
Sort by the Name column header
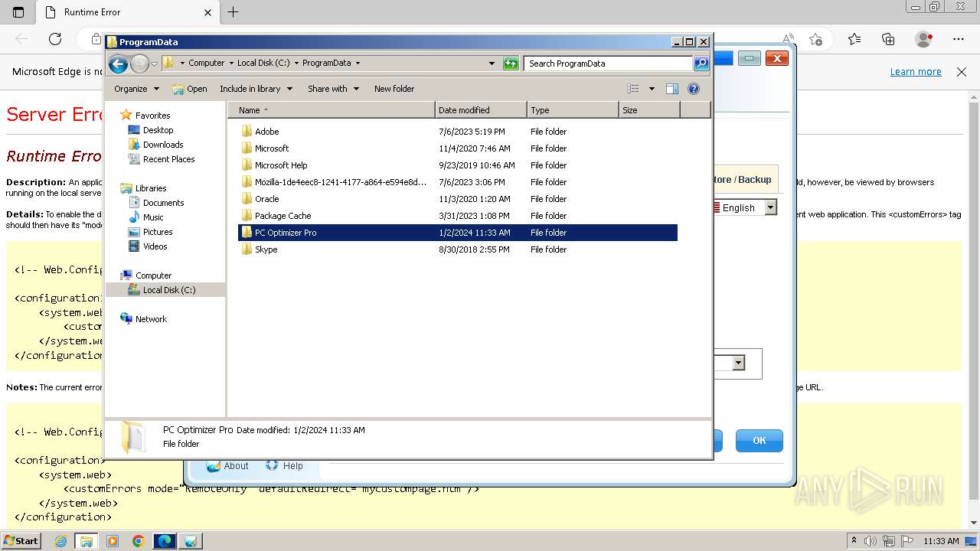332,110
